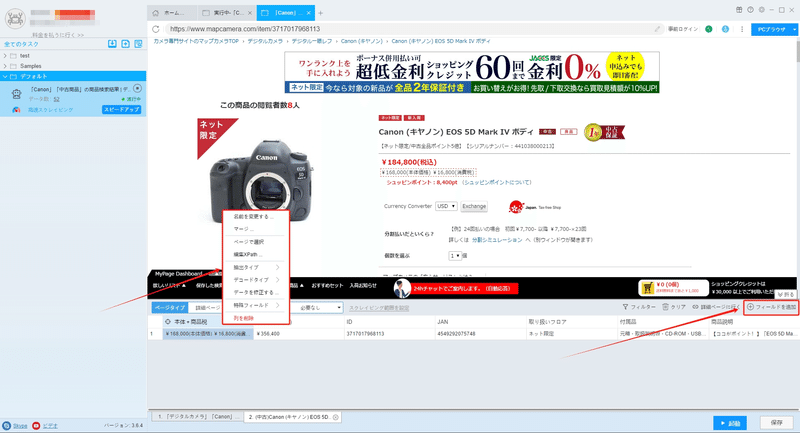
Task: Click the 'ページタイプ' button
Action: 169,308
